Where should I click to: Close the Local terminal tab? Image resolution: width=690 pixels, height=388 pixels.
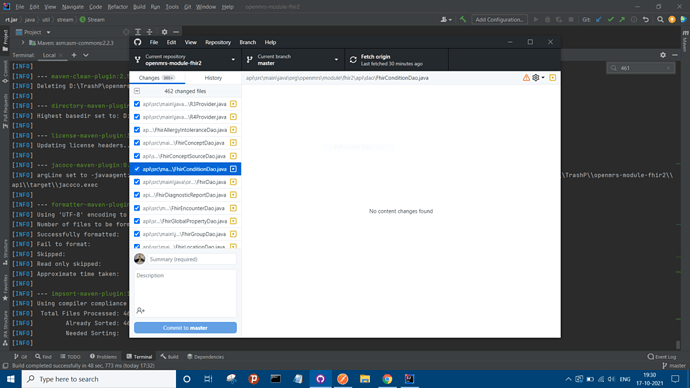61,55
